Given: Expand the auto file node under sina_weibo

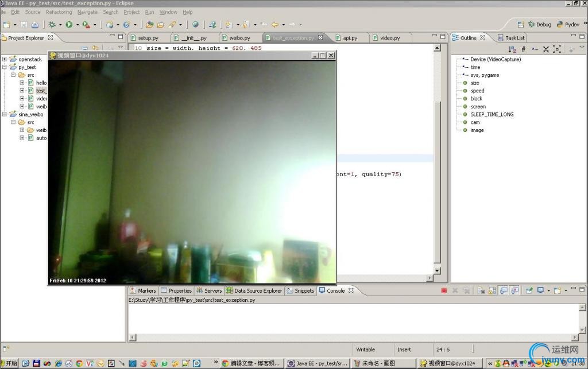Looking at the screenshot, I should [x=22, y=138].
